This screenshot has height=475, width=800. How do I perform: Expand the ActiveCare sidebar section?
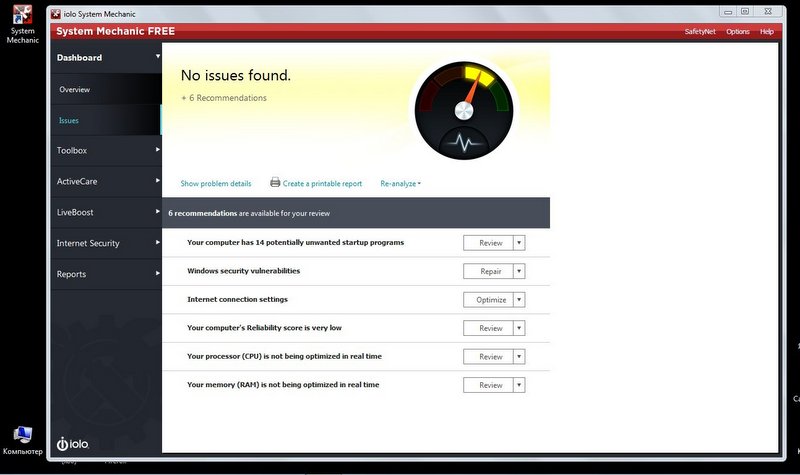tap(158, 181)
